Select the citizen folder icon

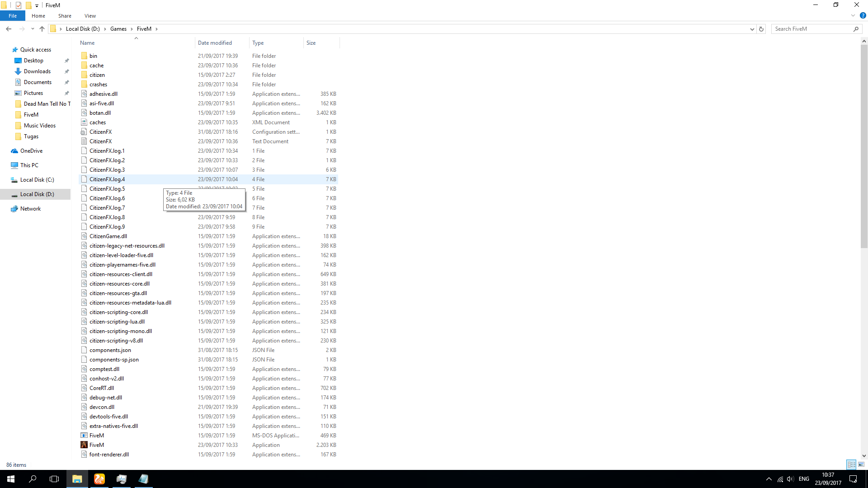(x=84, y=75)
